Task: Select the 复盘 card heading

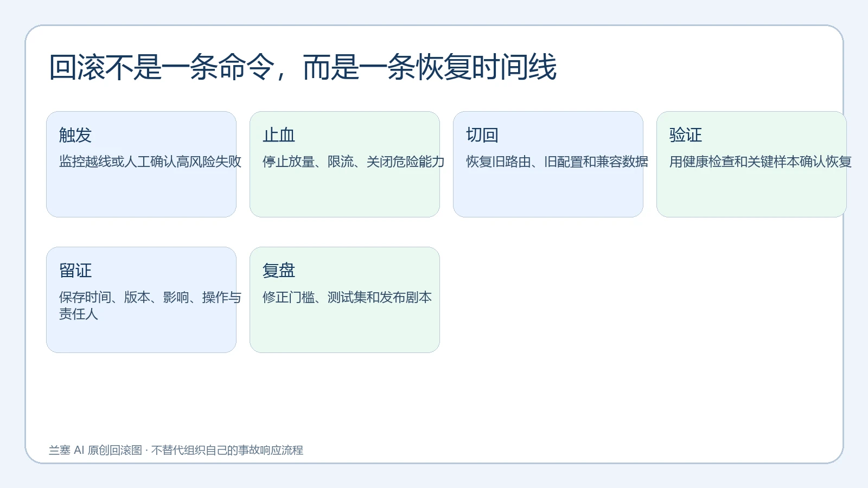Action: pyautogui.click(x=279, y=271)
